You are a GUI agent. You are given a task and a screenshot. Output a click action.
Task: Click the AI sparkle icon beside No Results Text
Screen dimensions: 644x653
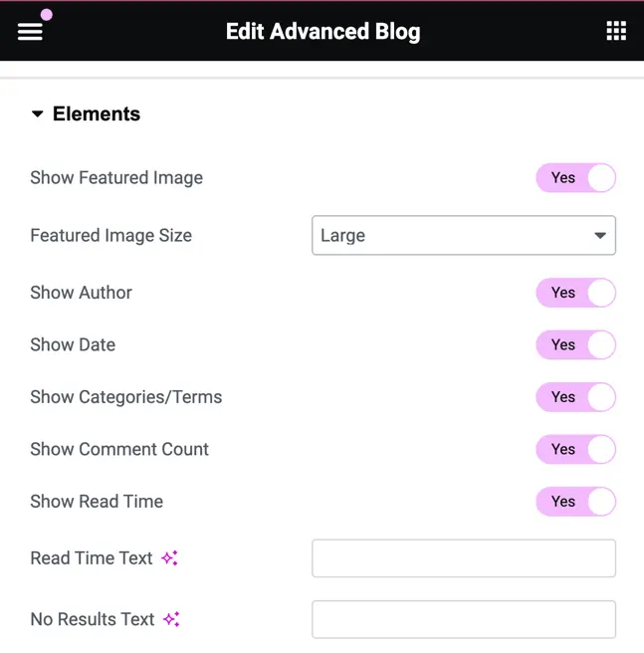click(x=171, y=619)
